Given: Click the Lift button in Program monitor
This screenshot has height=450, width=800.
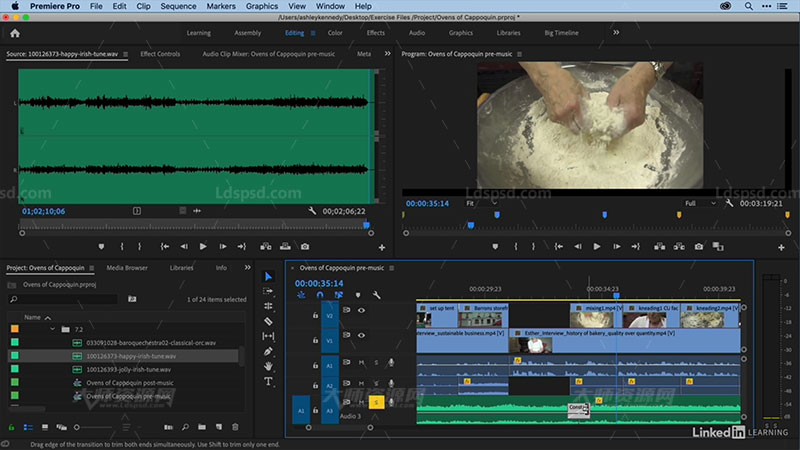Looking at the screenshot, I should 659,246.
